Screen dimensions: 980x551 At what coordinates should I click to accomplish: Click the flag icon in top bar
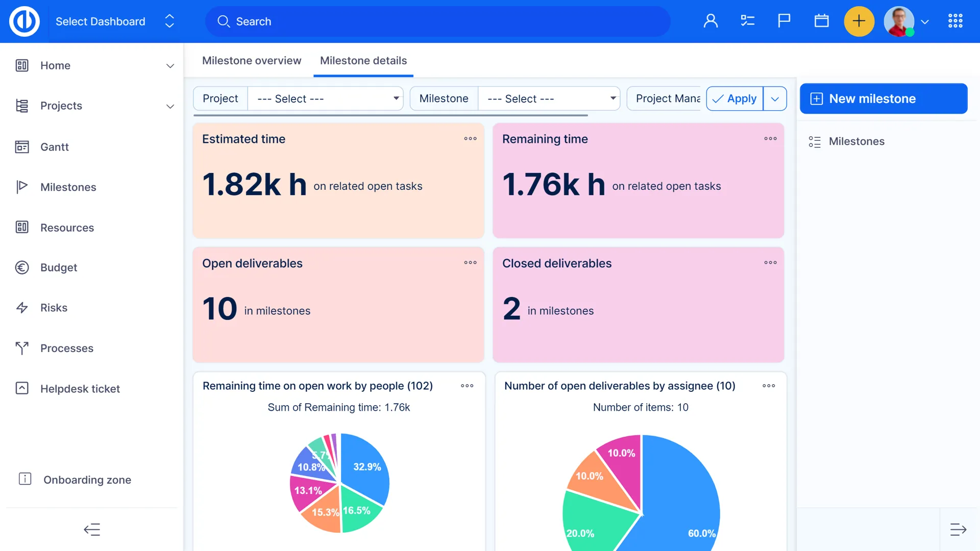pyautogui.click(x=784, y=21)
